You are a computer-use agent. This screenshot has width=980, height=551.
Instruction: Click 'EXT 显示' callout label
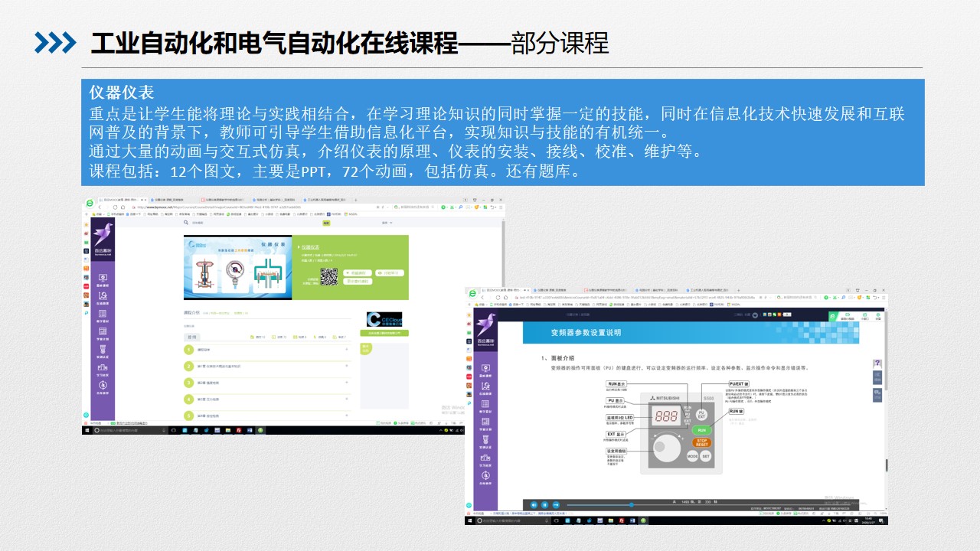[x=616, y=434]
